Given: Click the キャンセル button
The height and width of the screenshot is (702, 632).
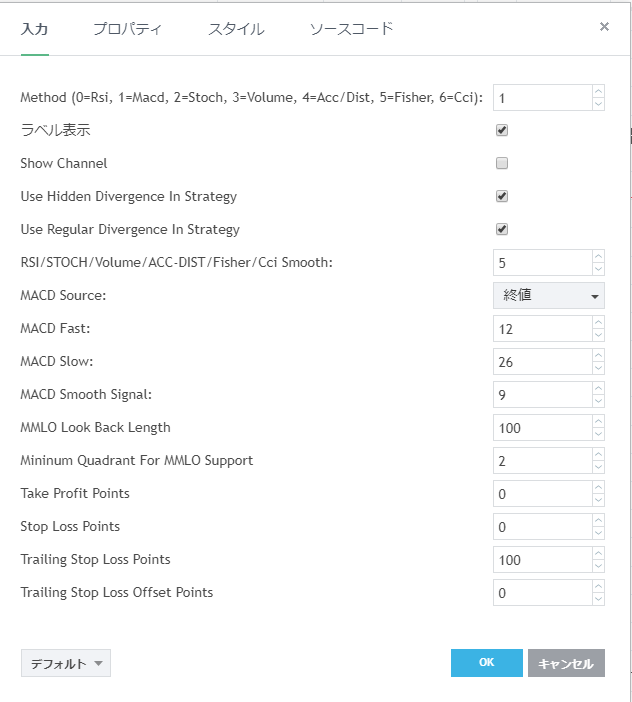Looking at the screenshot, I should click(x=566, y=663).
